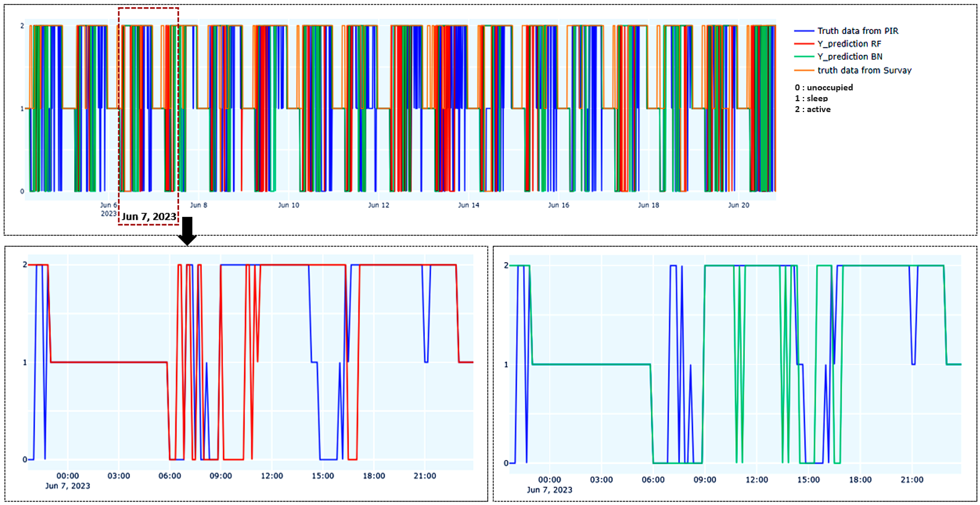Click the '2 : active' key text
The width and height of the screenshot is (980, 505).
point(812,109)
